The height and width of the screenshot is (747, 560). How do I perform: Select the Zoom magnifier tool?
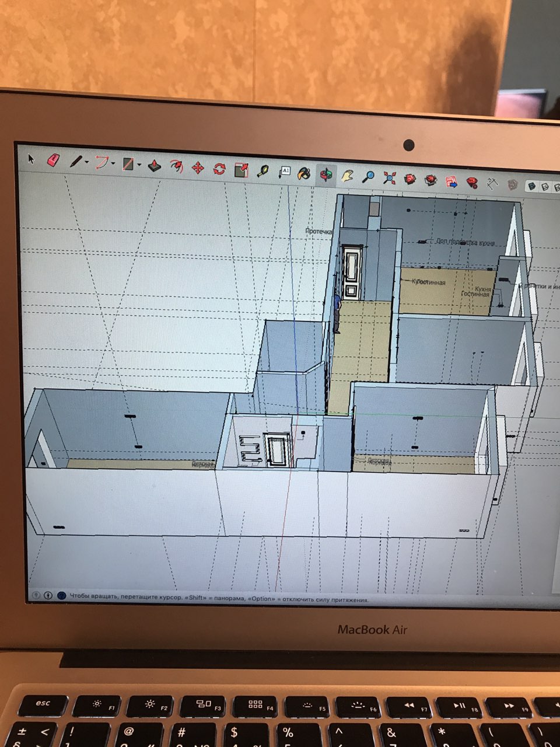(368, 176)
